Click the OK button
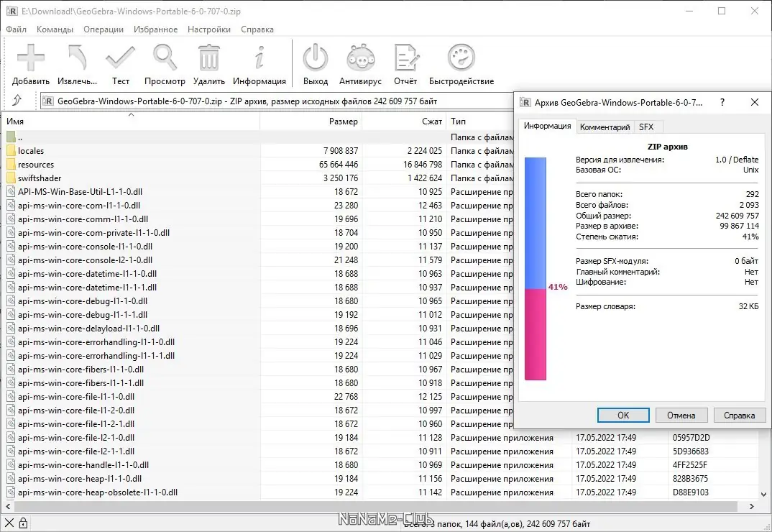Screen dimensions: 772x532 tap(623, 416)
